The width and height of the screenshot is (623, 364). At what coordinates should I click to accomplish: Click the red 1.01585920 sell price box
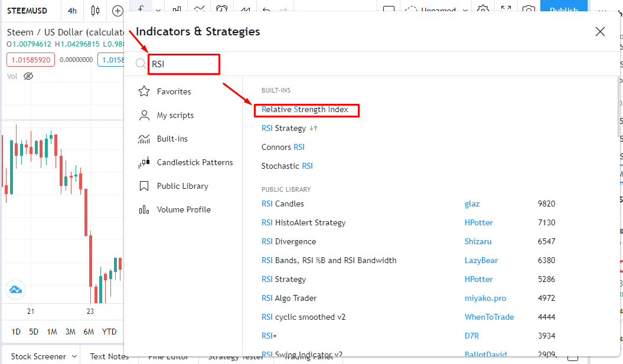click(x=31, y=60)
